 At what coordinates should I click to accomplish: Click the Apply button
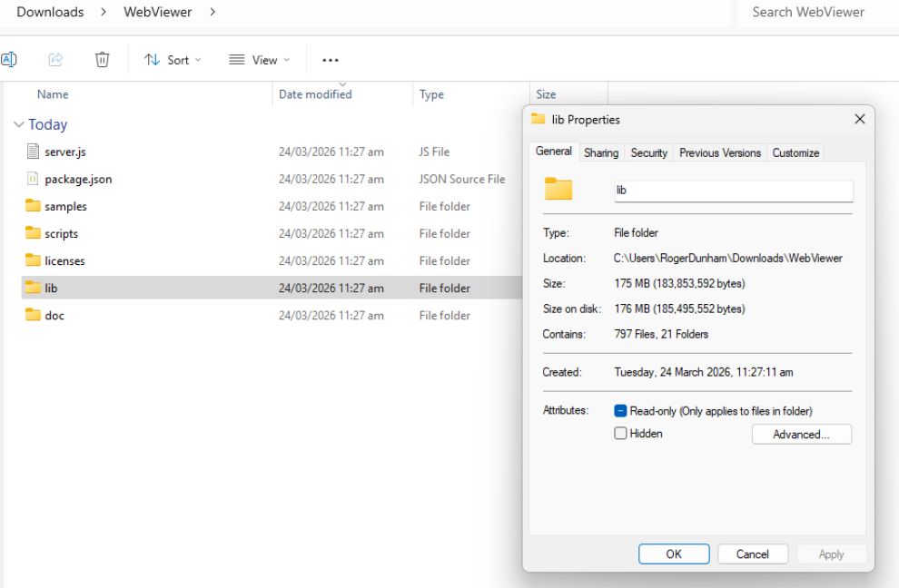831,554
